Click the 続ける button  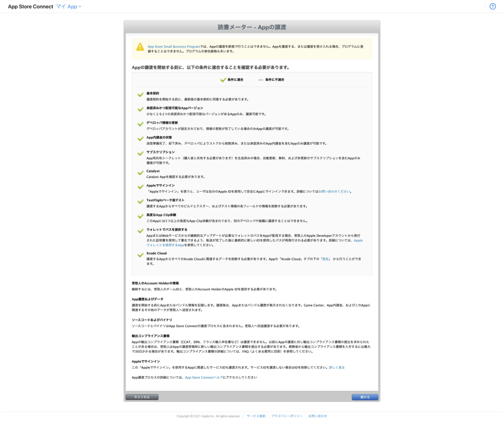365,397
